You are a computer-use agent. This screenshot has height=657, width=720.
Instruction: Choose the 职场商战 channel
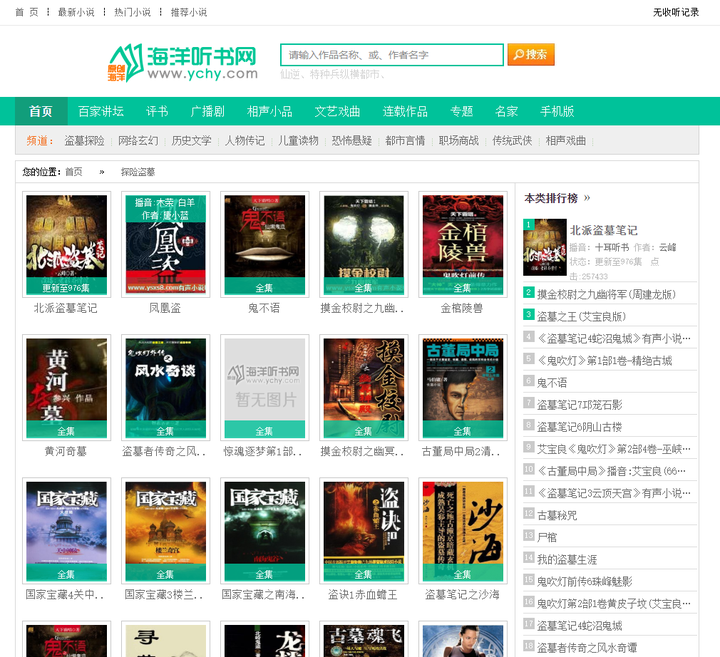coord(459,140)
